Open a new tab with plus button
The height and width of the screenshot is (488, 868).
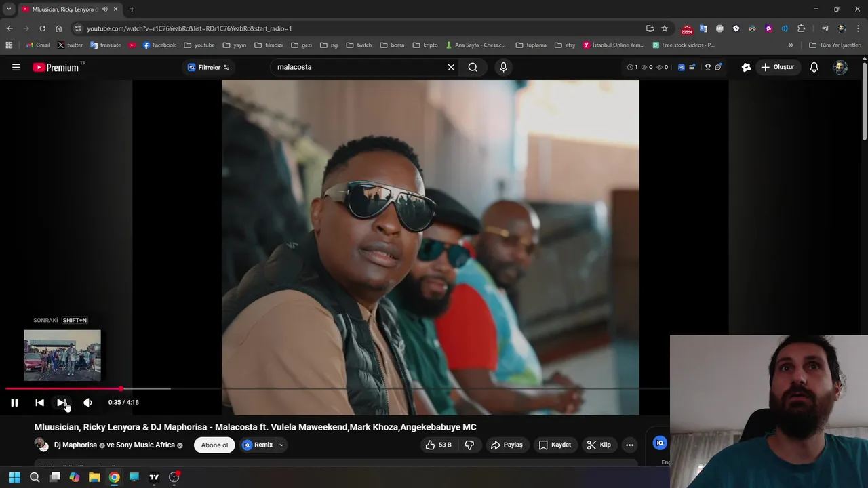pos(132,9)
